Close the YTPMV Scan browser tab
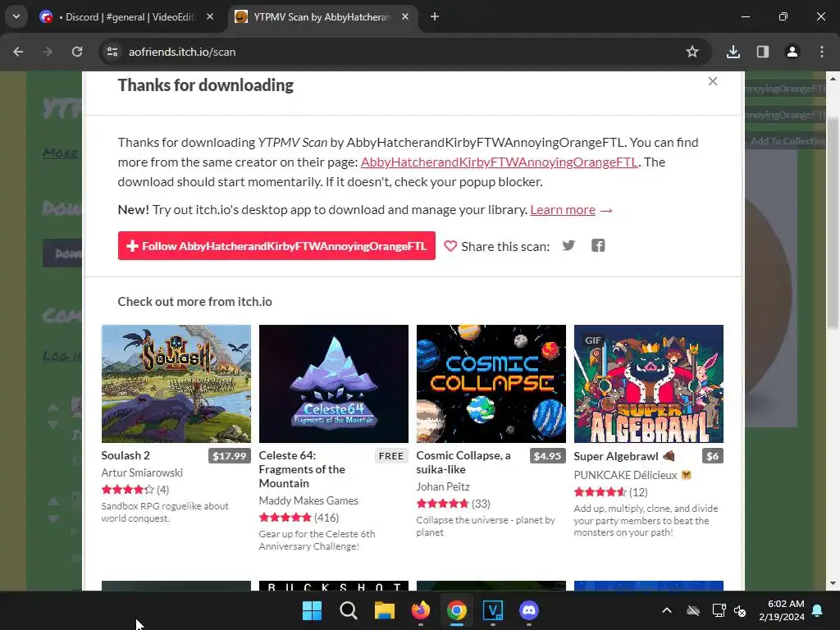This screenshot has width=840, height=630. pyautogui.click(x=405, y=17)
